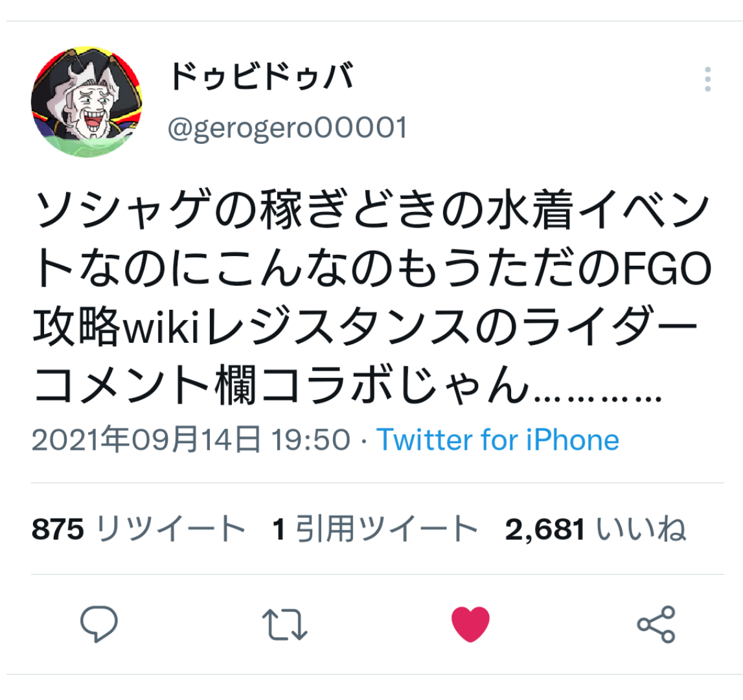Open the three-dot more options menu
Image resolution: width=743 pixels, height=700 pixels.
tap(707, 79)
